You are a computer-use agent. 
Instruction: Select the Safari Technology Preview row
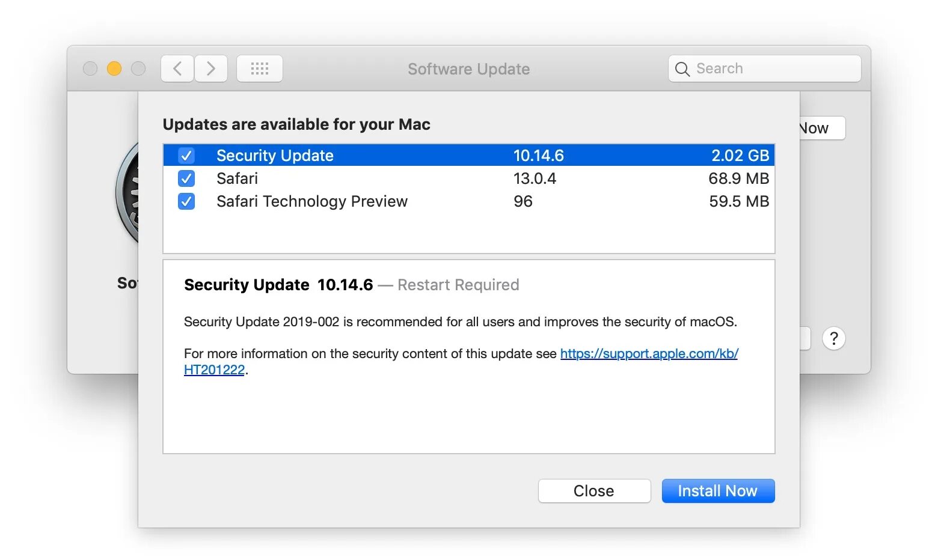[x=421, y=201]
